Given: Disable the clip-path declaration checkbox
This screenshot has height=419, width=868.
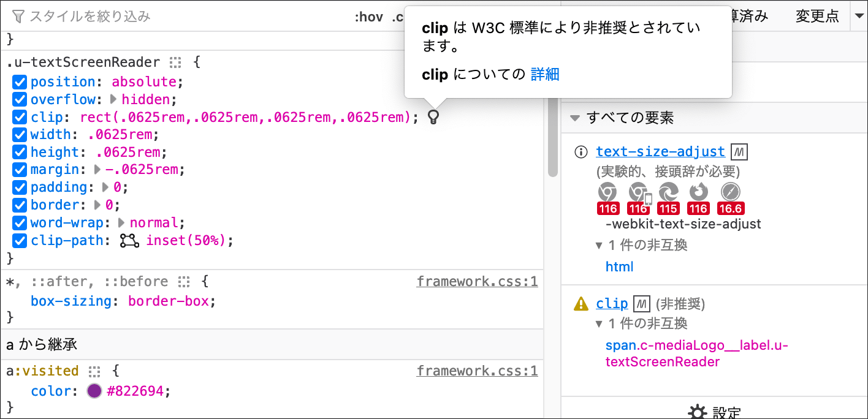Looking at the screenshot, I should click(20, 241).
